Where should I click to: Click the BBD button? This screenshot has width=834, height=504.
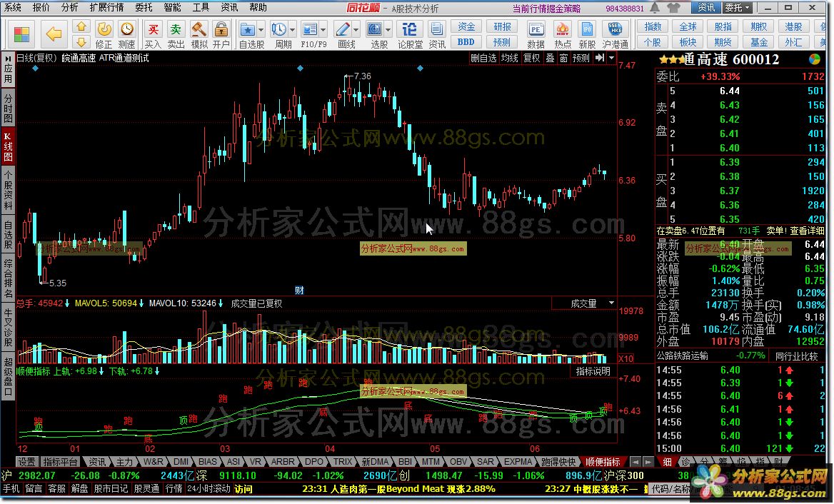click(x=466, y=42)
